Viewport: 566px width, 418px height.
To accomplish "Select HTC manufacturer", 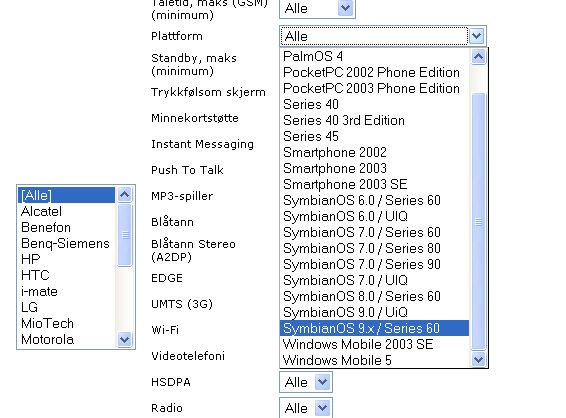I will [66, 275].
